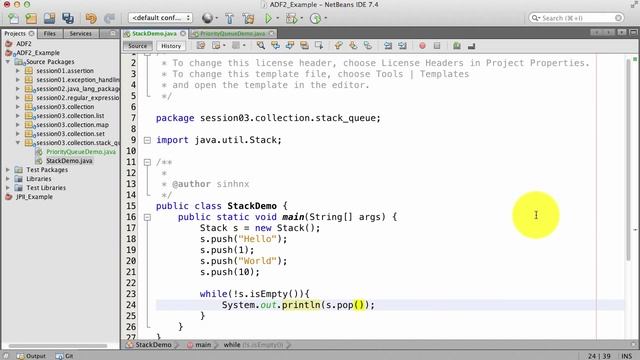Toggle Rectangular Selection editor icon
This screenshot has height=360, width=640.
click(x=319, y=46)
